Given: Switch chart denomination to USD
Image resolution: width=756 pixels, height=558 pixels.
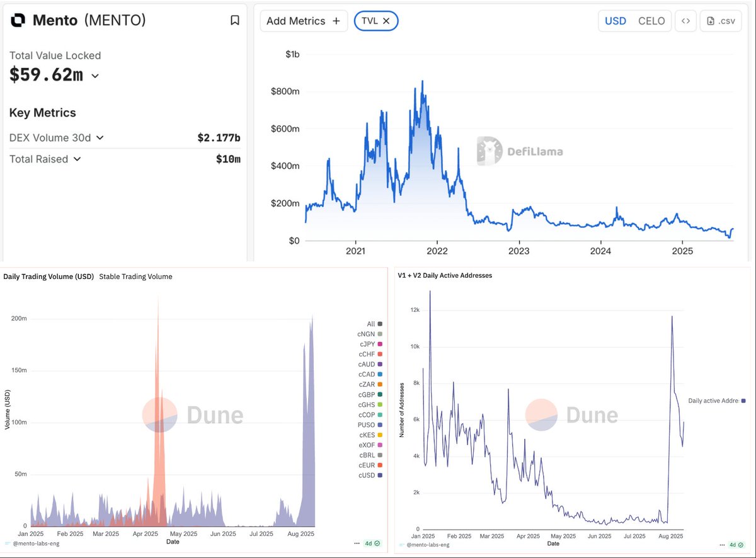Looking at the screenshot, I should 616,21.
